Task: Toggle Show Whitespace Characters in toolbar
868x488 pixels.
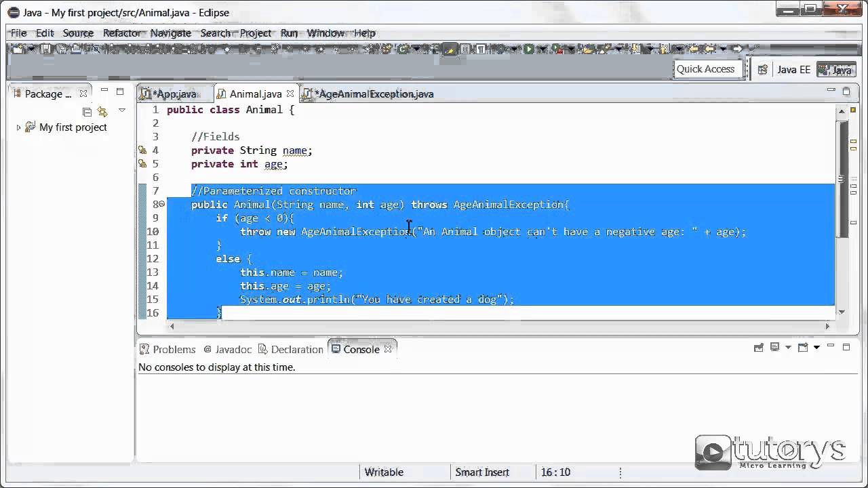Action: click(x=480, y=49)
